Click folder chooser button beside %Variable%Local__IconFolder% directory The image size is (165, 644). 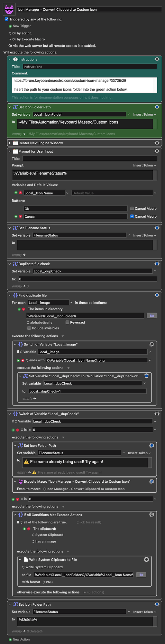(x=152, y=316)
